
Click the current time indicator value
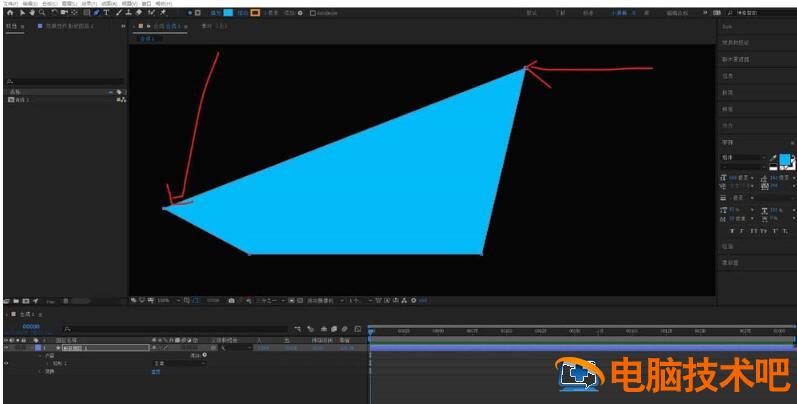coord(31,326)
